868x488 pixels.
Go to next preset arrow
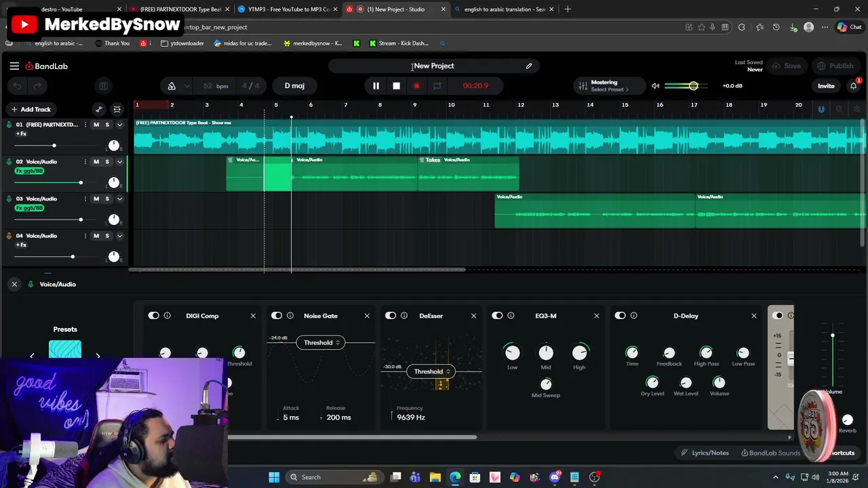point(98,356)
